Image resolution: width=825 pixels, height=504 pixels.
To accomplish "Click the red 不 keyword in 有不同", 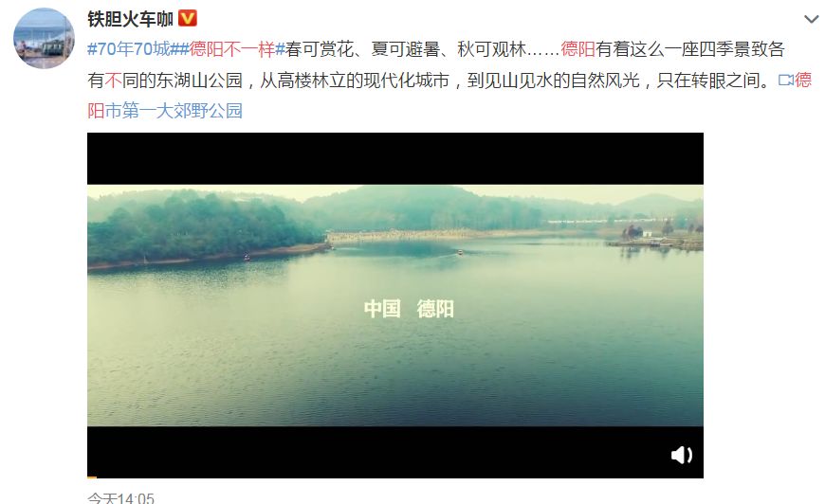I will (113, 80).
